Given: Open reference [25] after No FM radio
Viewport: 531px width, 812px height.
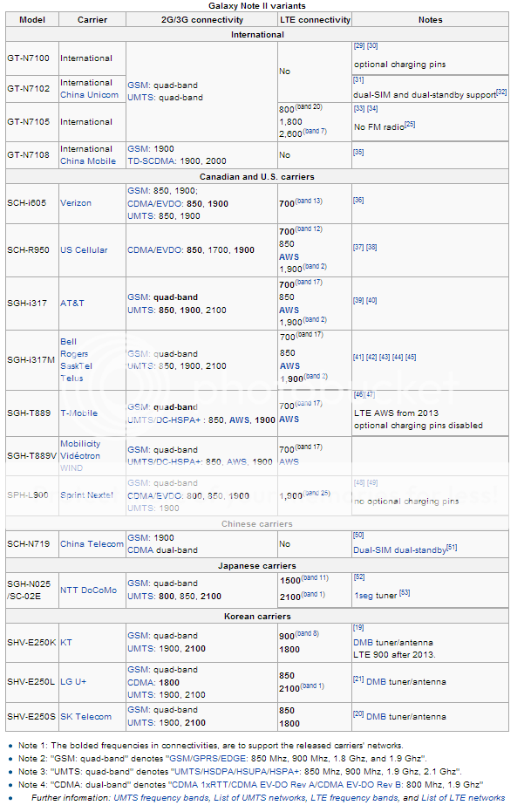Looking at the screenshot, I should coord(410,124).
